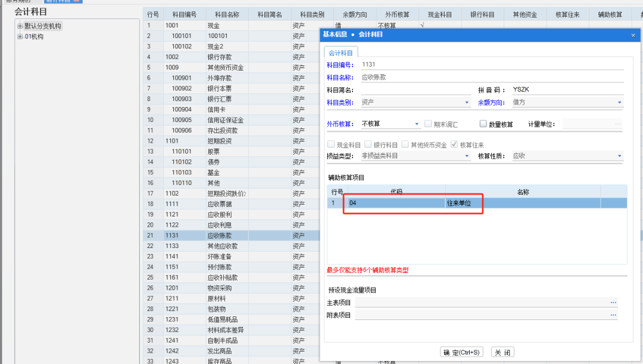
Task: Select the 银行本票 account row
Action: click(x=232, y=89)
